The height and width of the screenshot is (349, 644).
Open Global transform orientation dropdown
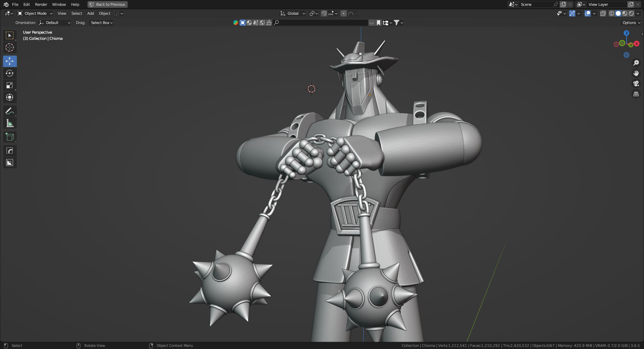(292, 13)
